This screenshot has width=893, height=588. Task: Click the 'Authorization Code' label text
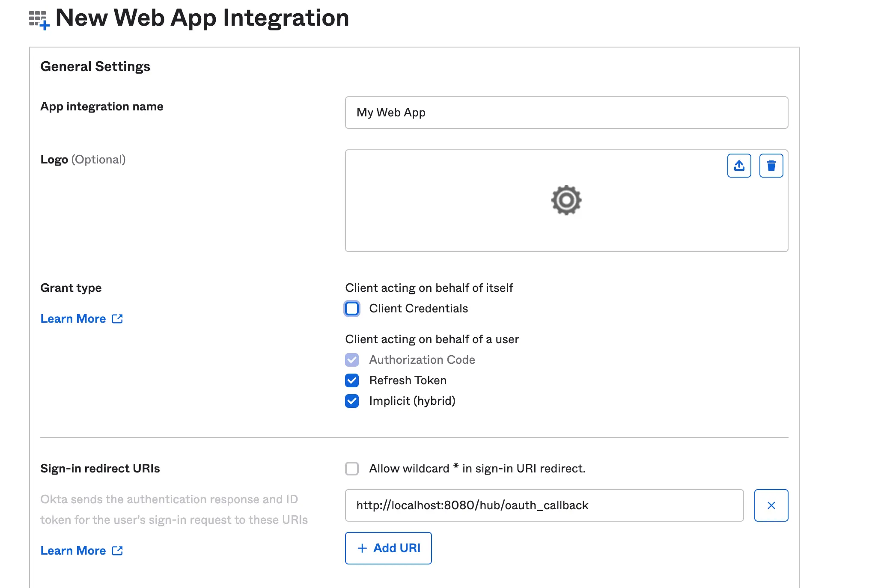tap(422, 360)
